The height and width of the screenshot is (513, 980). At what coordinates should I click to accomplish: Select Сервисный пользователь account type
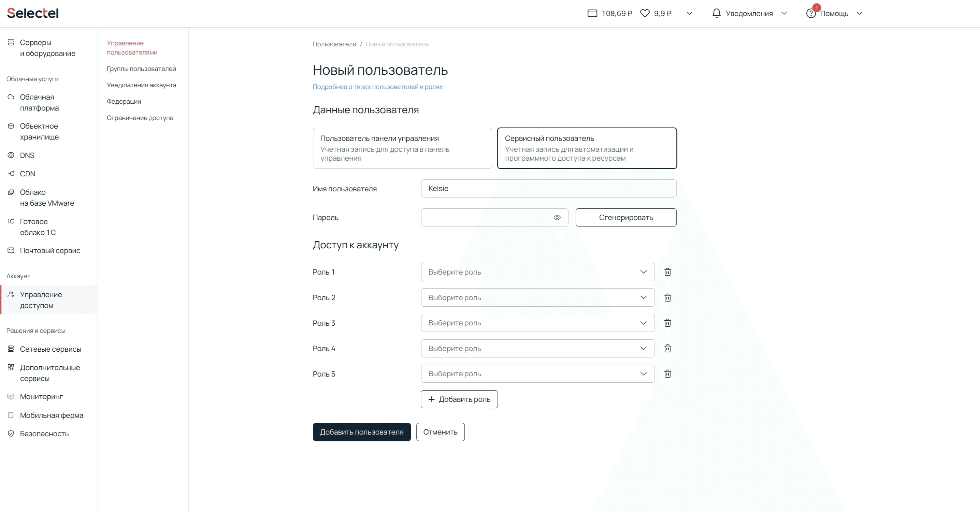click(x=587, y=148)
